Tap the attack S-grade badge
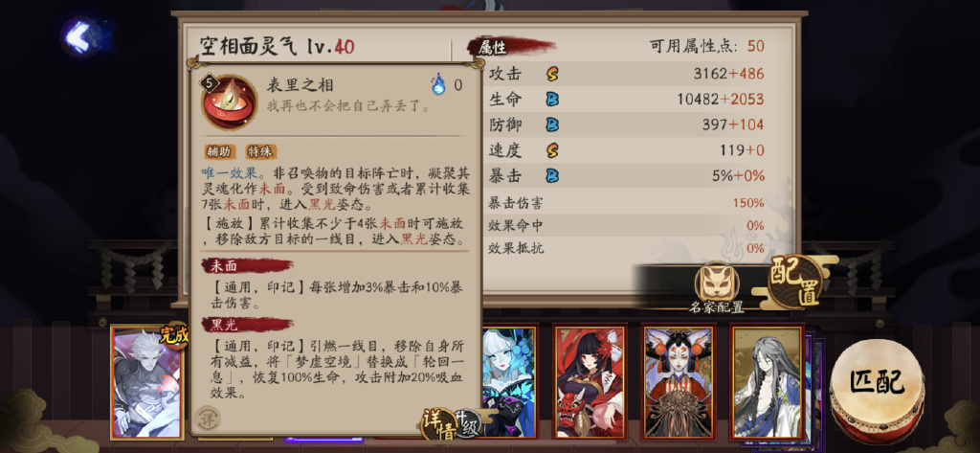 552,74
